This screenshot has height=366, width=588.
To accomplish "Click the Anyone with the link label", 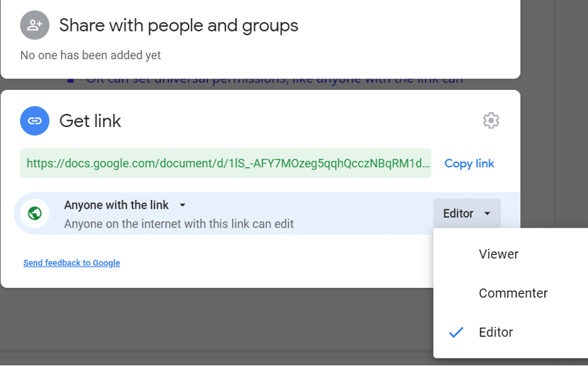I will (116, 205).
